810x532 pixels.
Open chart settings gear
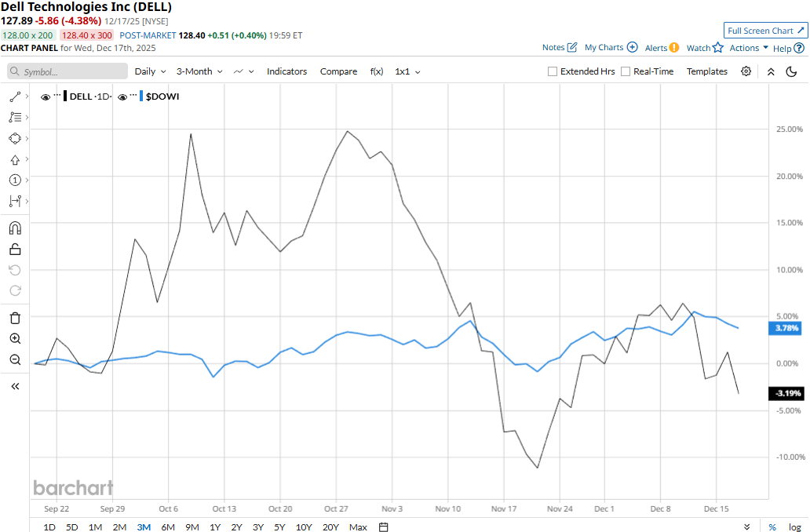[x=746, y=71]
